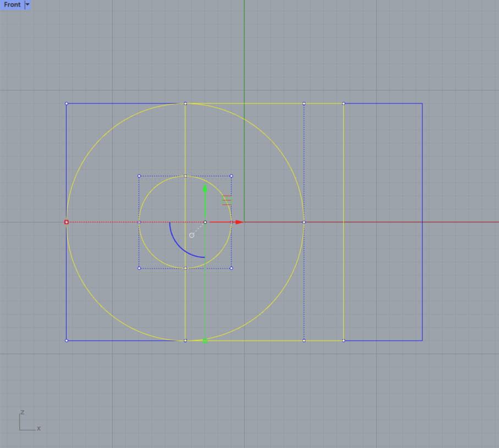Click the gumball green scale handle square
The image size is (499, 448).
tap(205, 341)
